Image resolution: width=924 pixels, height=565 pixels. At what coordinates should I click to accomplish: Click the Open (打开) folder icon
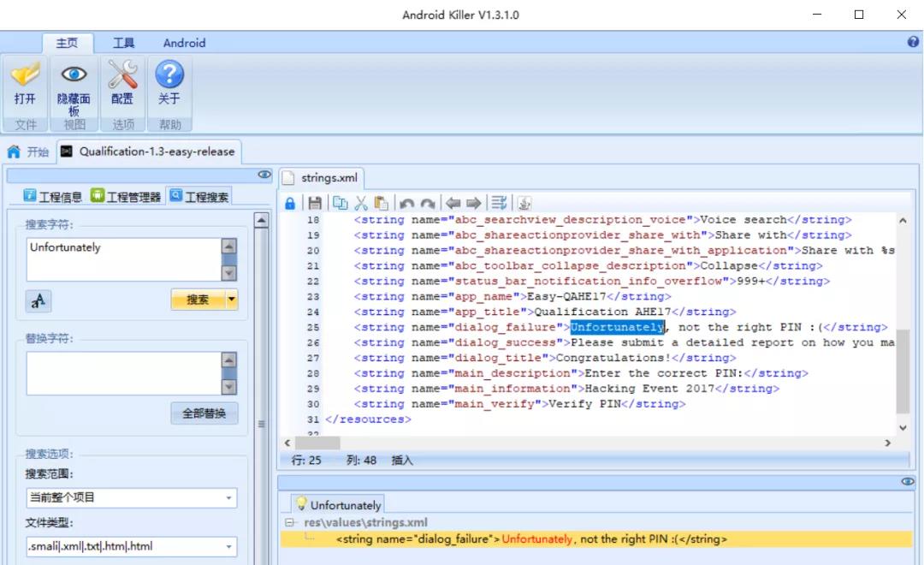25,74
